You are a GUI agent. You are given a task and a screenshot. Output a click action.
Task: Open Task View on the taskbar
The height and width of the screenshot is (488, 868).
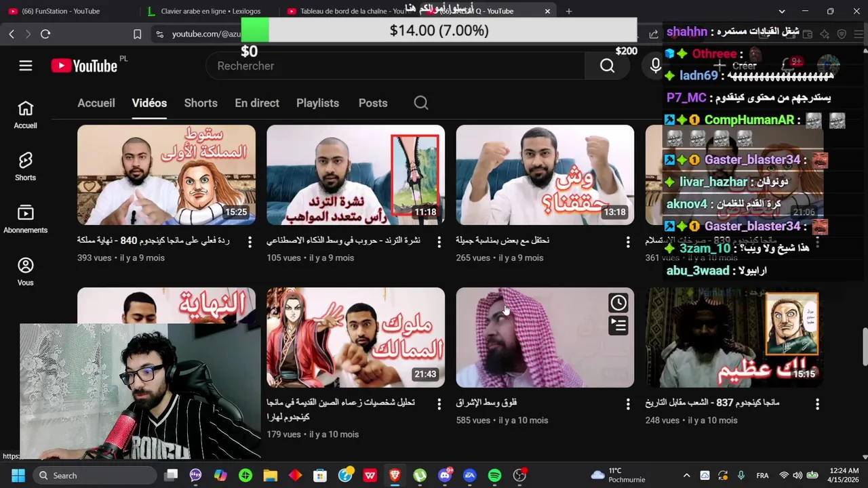tap(171, 476)
